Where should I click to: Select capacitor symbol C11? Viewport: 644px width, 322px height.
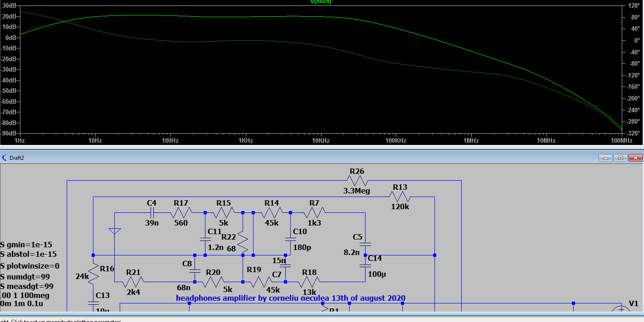tap(205, 239)
